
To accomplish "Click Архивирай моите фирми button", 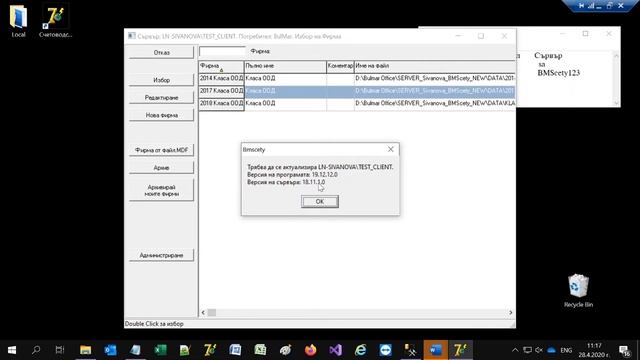I will pos(162,190).
